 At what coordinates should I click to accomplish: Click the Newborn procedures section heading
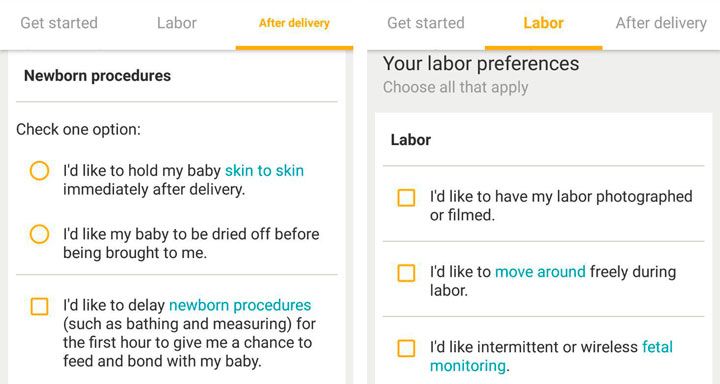97,76
